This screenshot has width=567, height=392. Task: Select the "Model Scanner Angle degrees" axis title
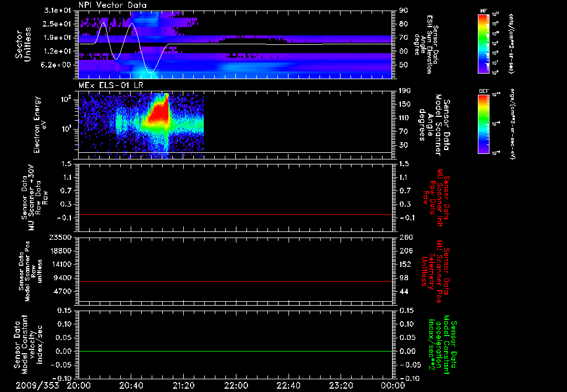[434, 125]
